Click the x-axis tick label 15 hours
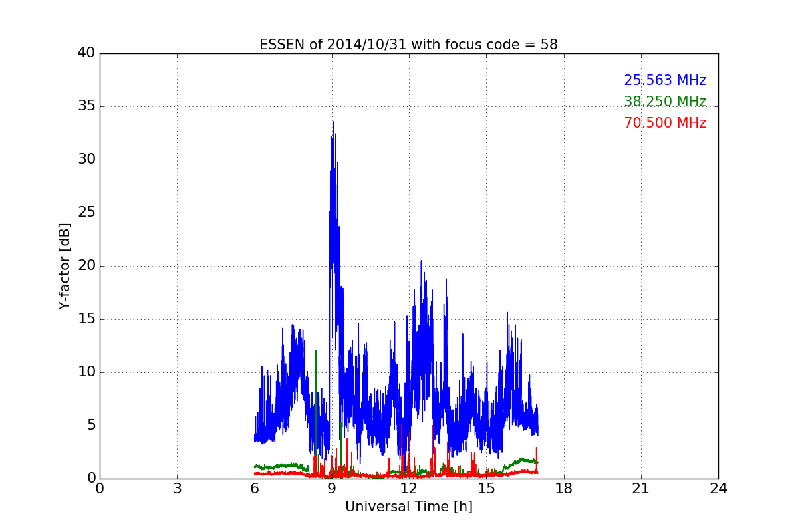Image resolution: width=798 pixels, height=532 pixels. (486, 489)
